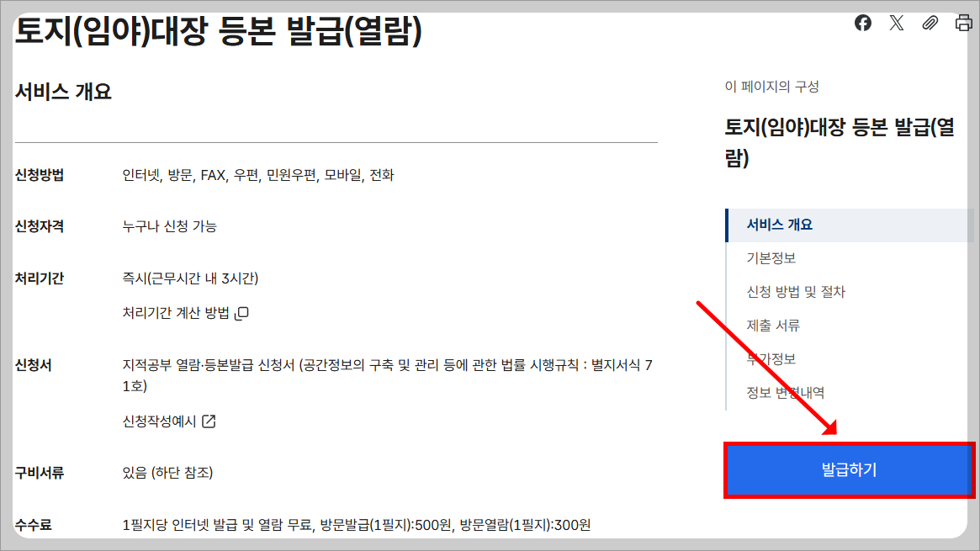Share page via Facebook icon
Viewport: 980px width, 551px height.
coord(863,23)
